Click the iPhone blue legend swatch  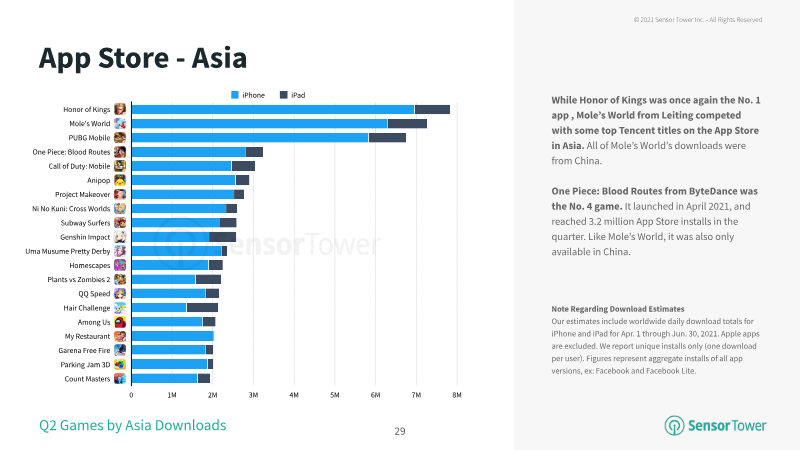[x=235, y=95]
